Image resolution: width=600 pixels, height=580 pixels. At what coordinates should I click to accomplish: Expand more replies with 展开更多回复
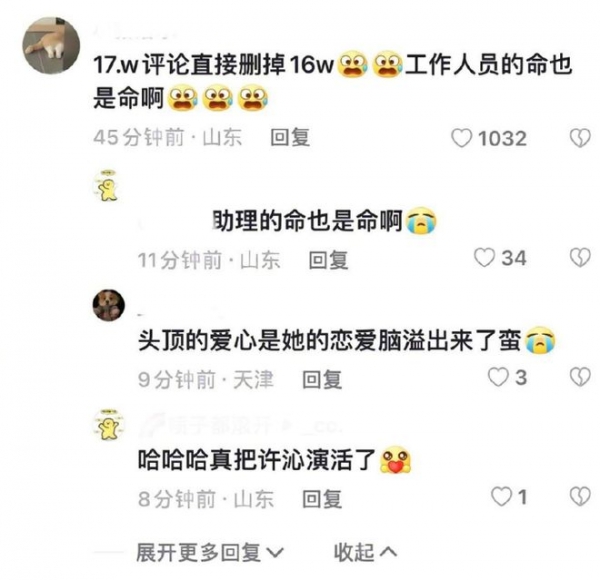210,552
